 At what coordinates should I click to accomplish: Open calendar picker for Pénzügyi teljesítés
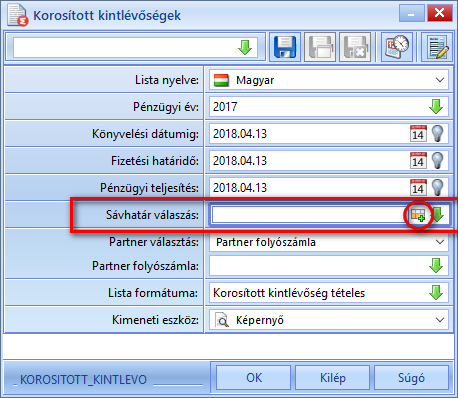pyautogui.click(x=418, y=187)
